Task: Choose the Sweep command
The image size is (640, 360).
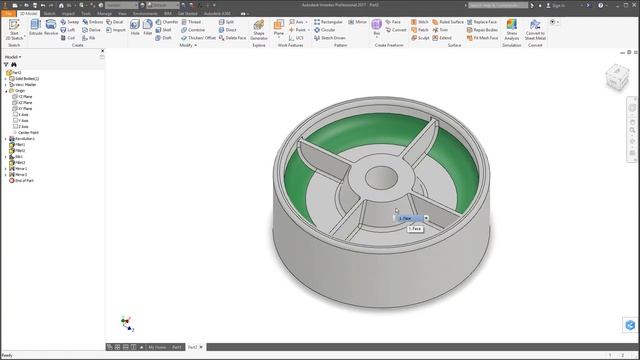Action: tap(69, 22)
